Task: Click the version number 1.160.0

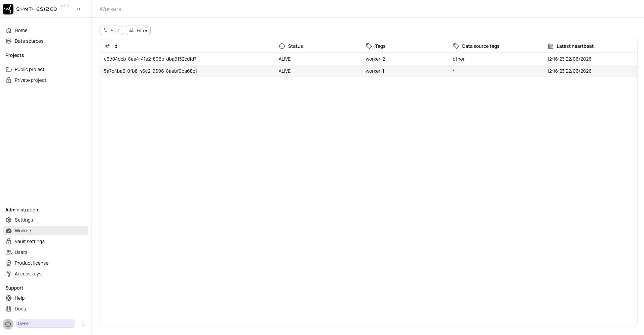Action: pyautogui.click(x=66, y=6)
